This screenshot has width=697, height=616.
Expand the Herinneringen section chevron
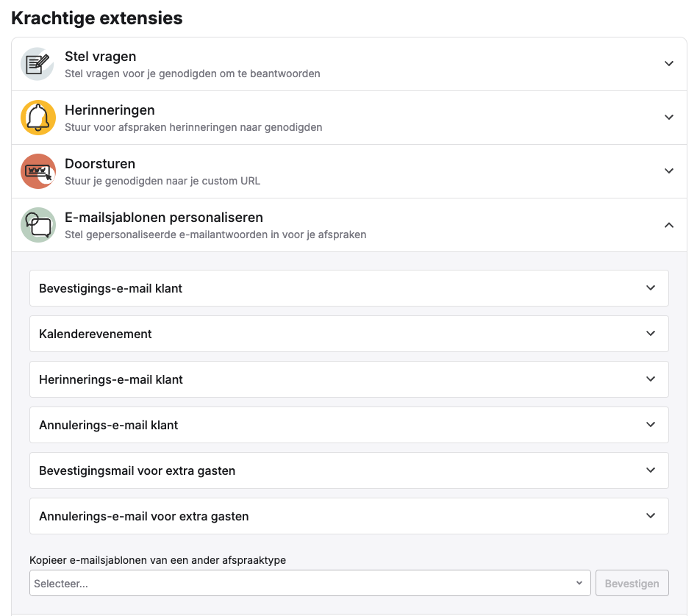[668, 118]
